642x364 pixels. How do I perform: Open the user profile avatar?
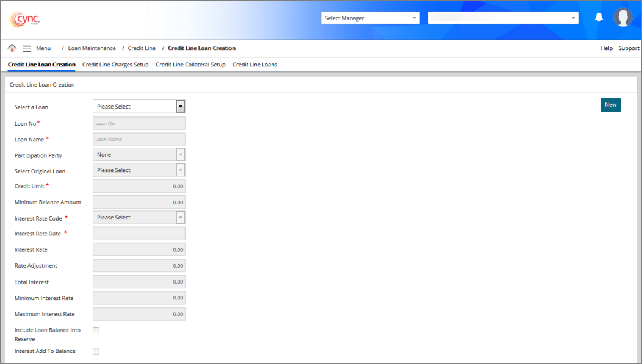coord(622,18)
